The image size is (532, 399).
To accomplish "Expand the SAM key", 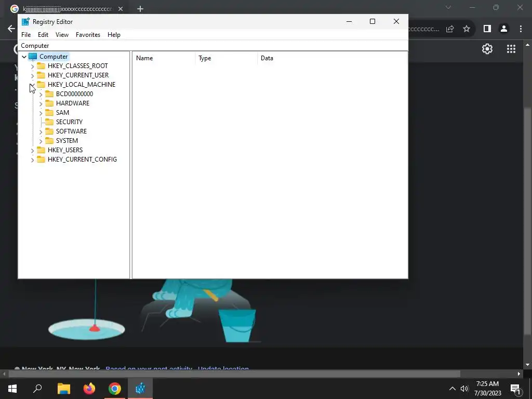I will (x=41, y=113).
